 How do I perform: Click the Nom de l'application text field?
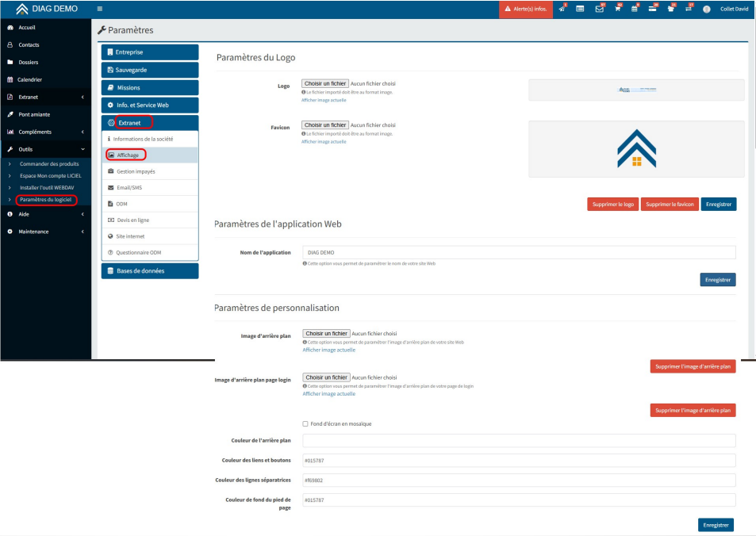519,252
